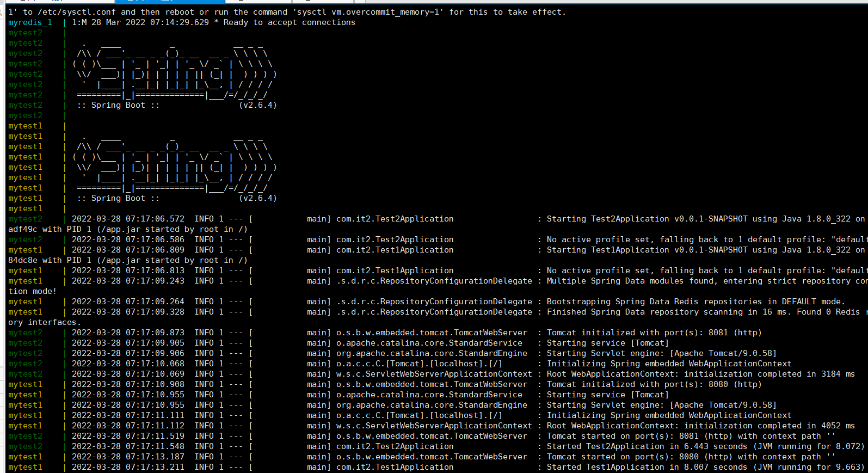The image size is (868, 473).
Task: Click the mytest2 label on the 07:17:11.548 line
Action: point(25,446)
